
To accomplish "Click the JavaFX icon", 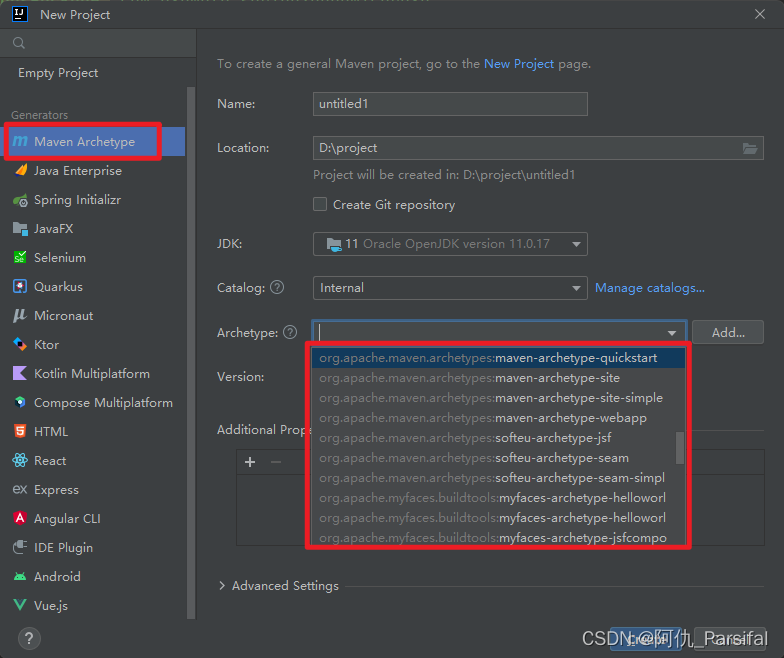I will (20, 229).
